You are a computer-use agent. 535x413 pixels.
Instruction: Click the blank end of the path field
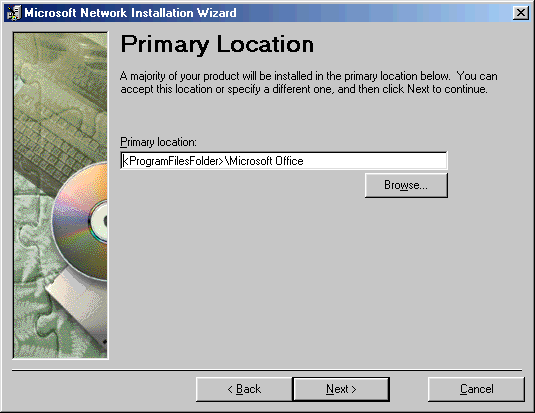[x=375, y=161]
